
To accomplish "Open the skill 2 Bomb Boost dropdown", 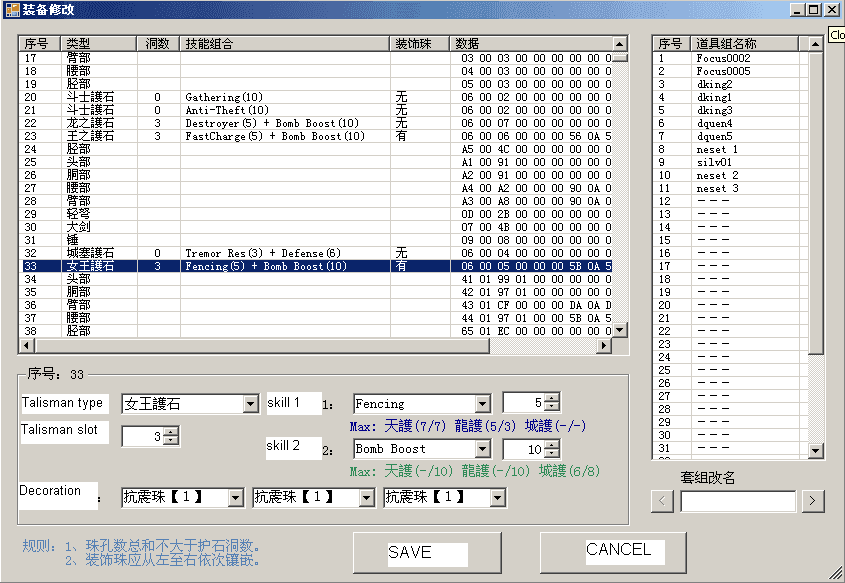I will [482, 448].
